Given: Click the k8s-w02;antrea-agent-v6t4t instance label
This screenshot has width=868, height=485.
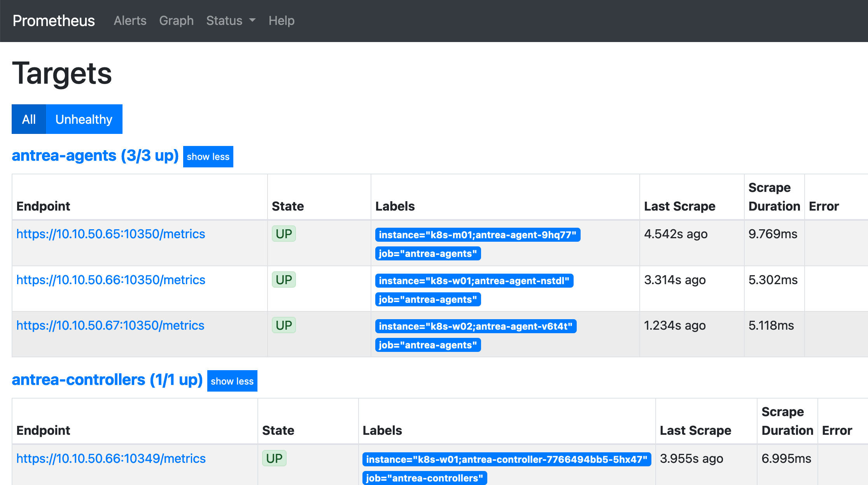Looking at the screenshot, I should [476, 326].
